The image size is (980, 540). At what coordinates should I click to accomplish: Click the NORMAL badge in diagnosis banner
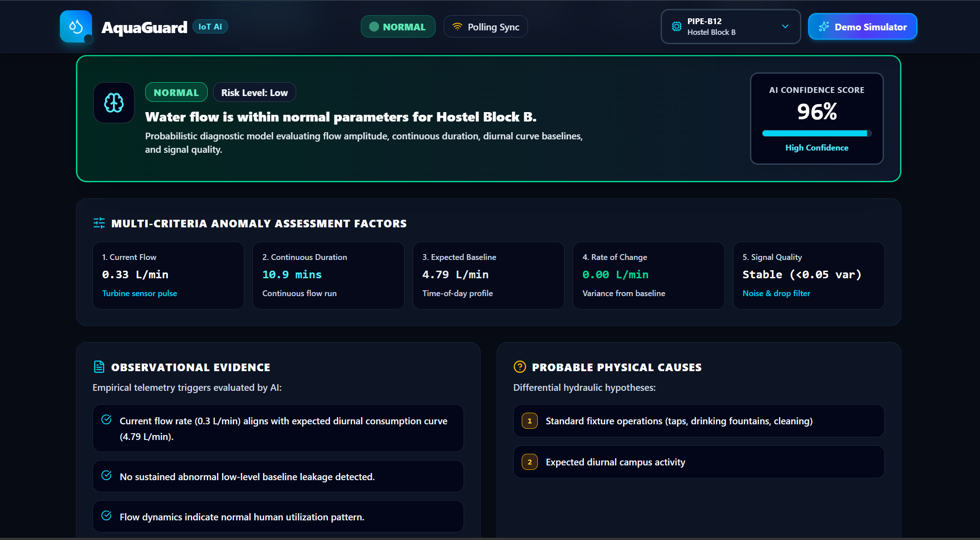pos(176,92)
